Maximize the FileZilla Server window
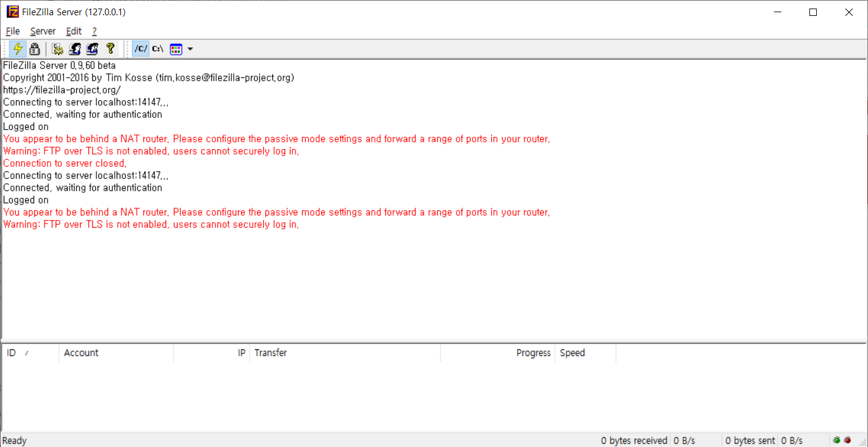The image size is (868, 447). pos(813,12)
